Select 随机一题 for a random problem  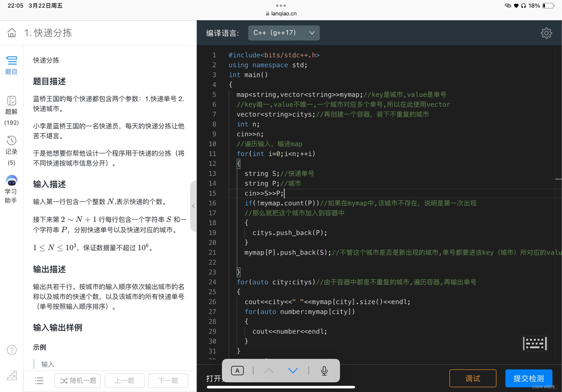click(77, 380)
